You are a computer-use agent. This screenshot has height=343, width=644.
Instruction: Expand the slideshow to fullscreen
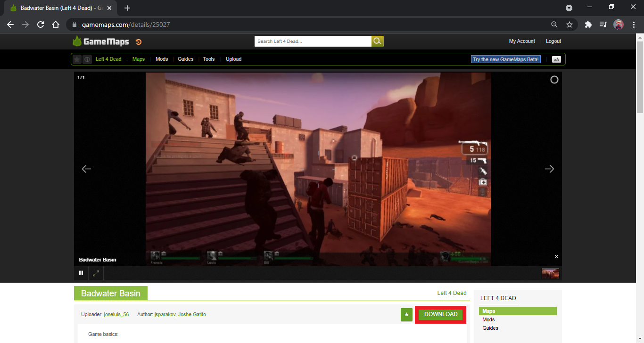pos(96,273)
